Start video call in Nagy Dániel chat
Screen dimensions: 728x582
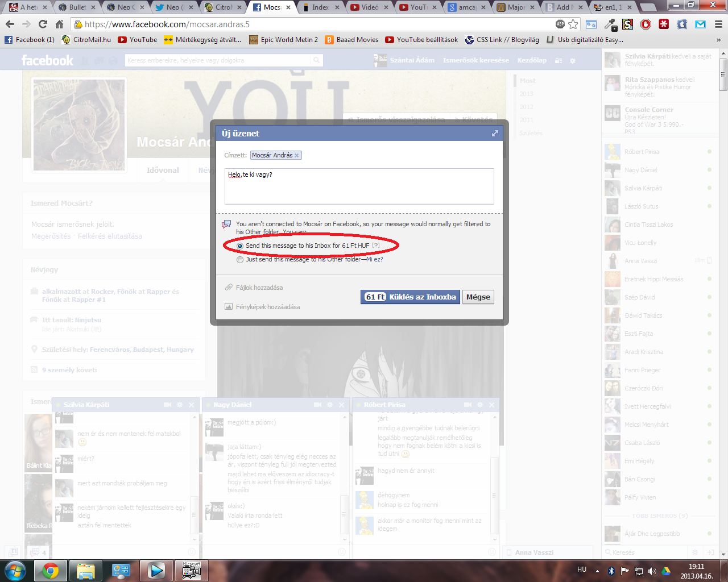317,405
